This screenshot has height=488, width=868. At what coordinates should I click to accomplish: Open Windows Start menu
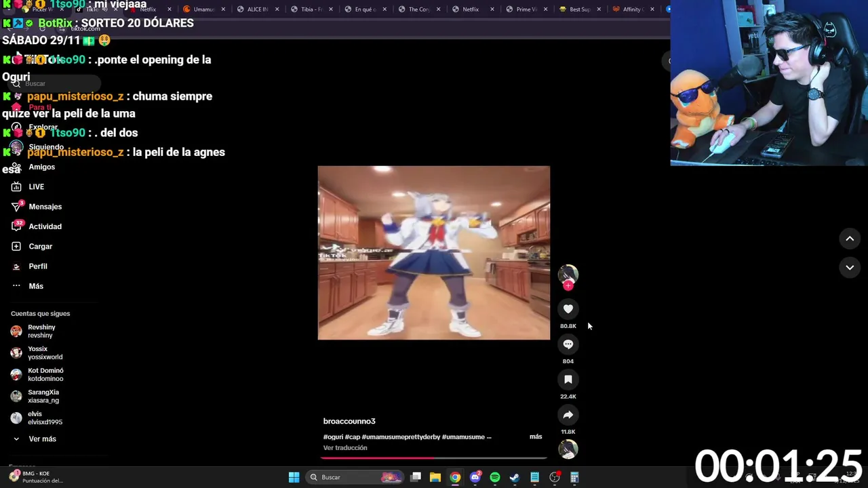294,477
